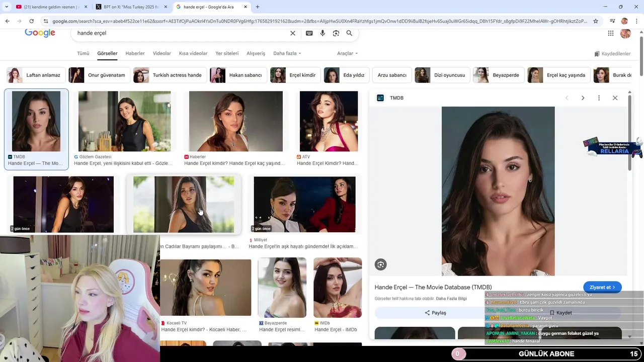This screenshot has width=644, height=362.
Task: Open the tab search dropdown arrow
Action: point(7,7)
